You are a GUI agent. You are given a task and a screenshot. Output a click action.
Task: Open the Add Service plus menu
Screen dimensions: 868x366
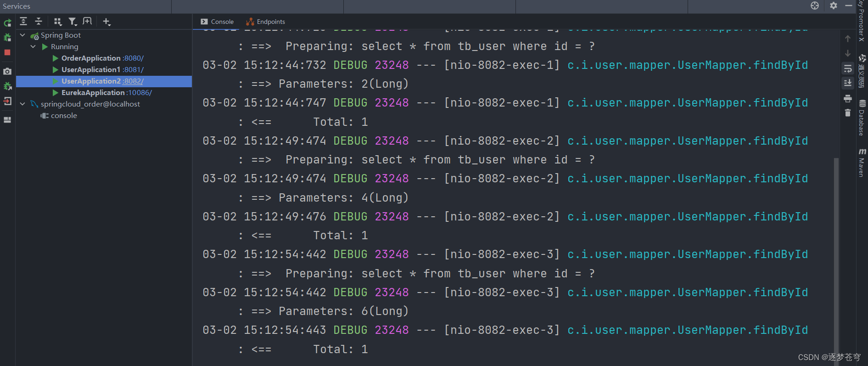106,22
